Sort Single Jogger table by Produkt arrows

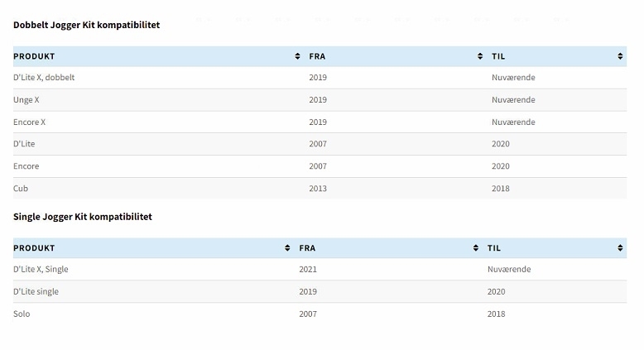point(287,248)
